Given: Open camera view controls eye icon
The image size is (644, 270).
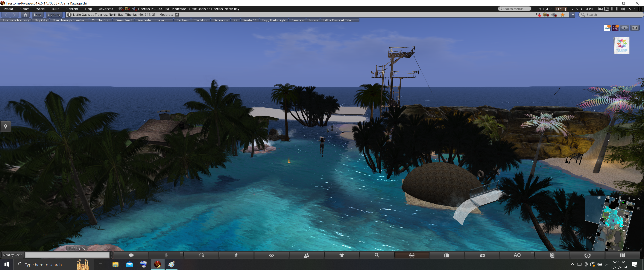Looking at the screenshot, I should [271, 255].
